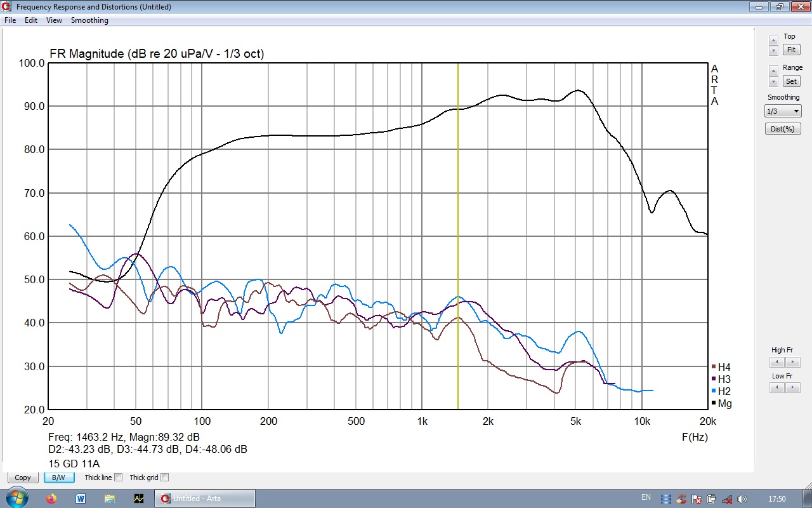Viewport: 812px width, 508px height.
Task: Click the 20k x-axis label
Action: 707,421
